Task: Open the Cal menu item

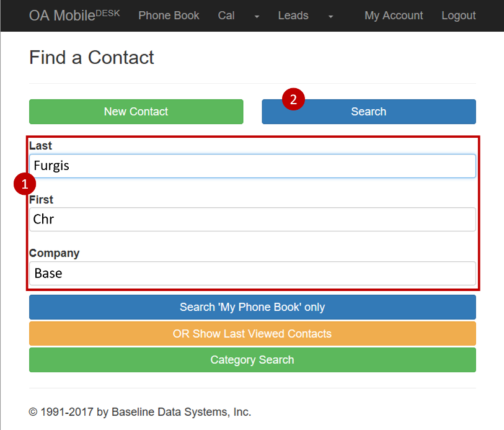Action: [226, 16]
